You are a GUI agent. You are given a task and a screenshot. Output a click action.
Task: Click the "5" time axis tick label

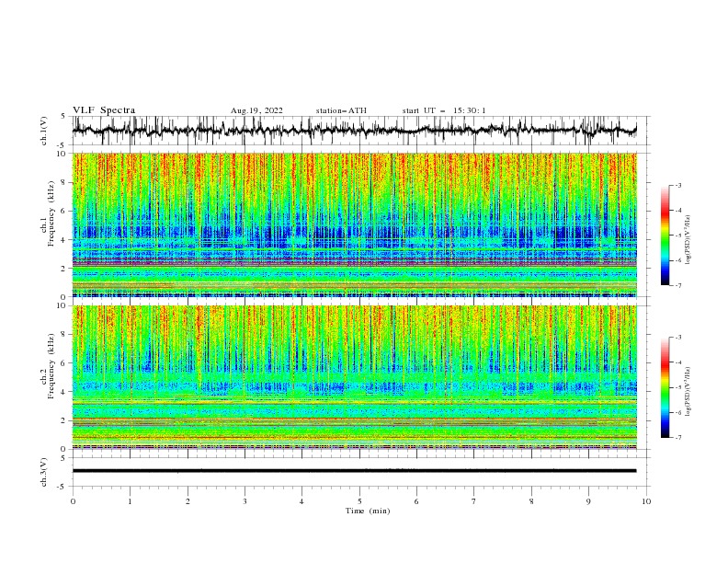click(x=359, y=501)
